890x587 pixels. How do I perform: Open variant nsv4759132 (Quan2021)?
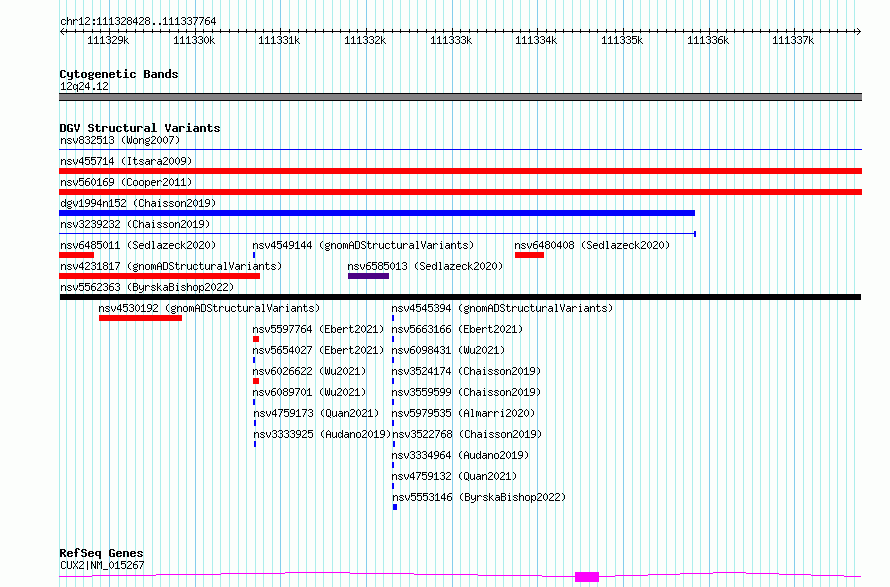pyautogui.click(x=454, y=476)
